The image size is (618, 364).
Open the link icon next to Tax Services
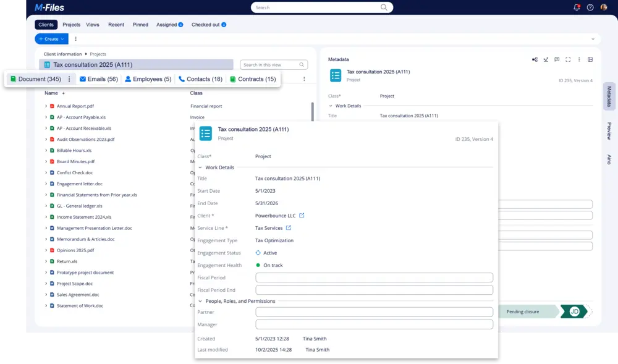(x=288, y=228)
